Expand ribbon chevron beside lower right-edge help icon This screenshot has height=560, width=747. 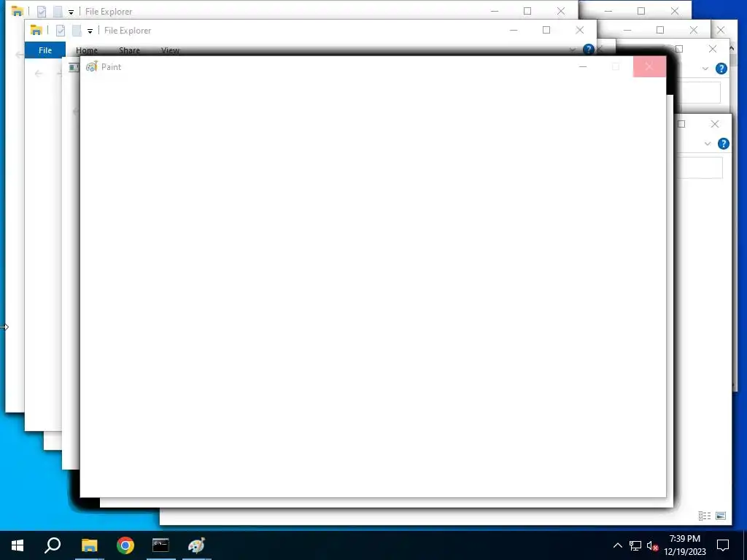pos(708,144)
